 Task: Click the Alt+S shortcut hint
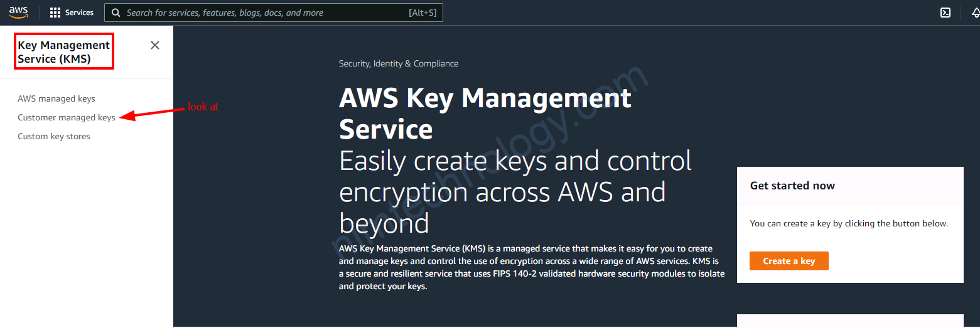coord(422,13)
